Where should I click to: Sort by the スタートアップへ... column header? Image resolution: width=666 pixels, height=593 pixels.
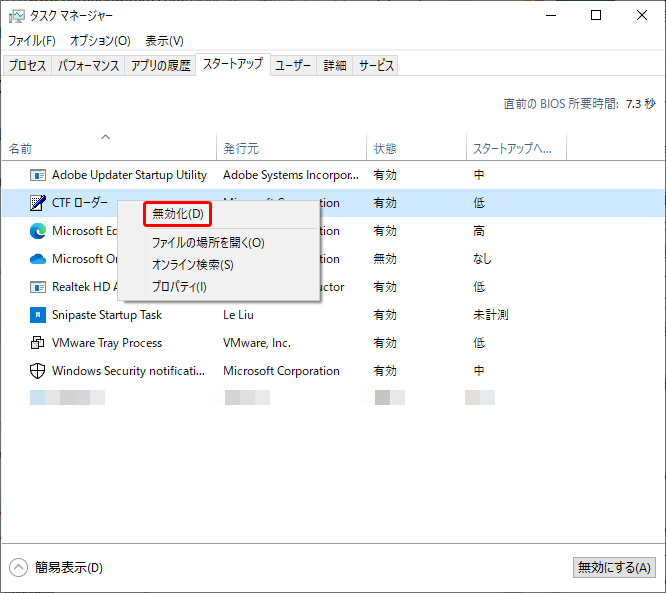512,149
